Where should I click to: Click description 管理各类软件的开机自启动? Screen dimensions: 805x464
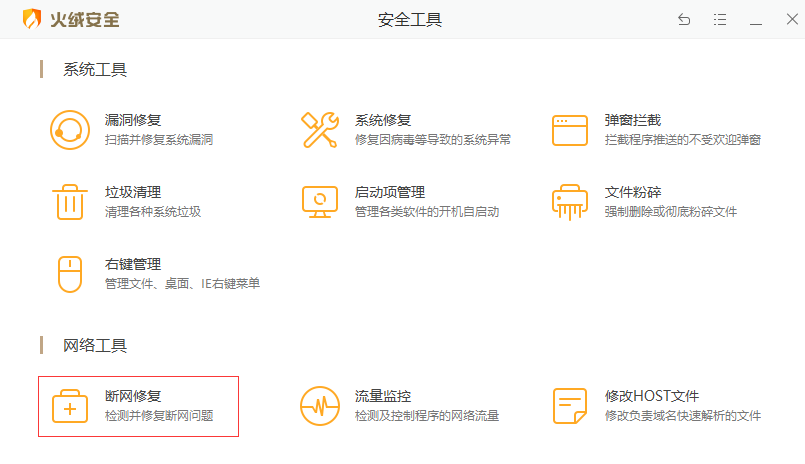coord(427,211)
